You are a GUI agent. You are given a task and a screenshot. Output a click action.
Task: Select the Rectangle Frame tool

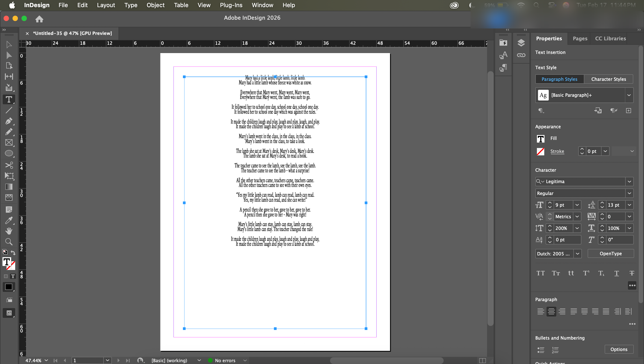tap(9, 143)
